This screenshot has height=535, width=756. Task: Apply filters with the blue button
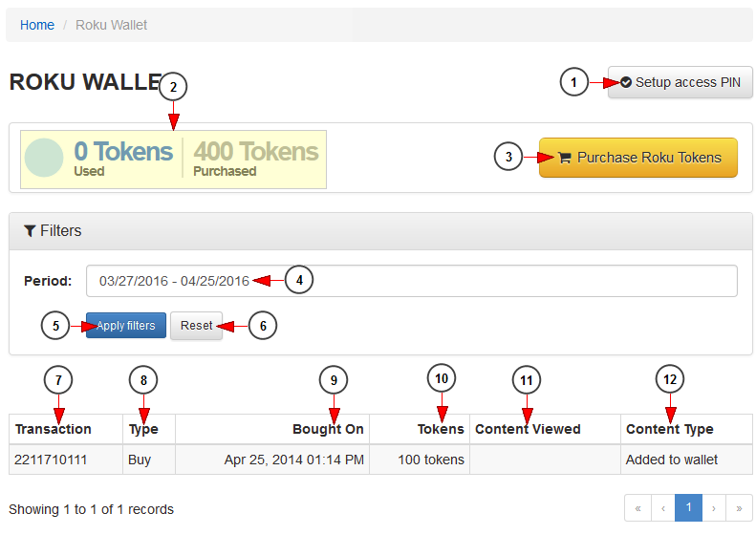point(126,326)
